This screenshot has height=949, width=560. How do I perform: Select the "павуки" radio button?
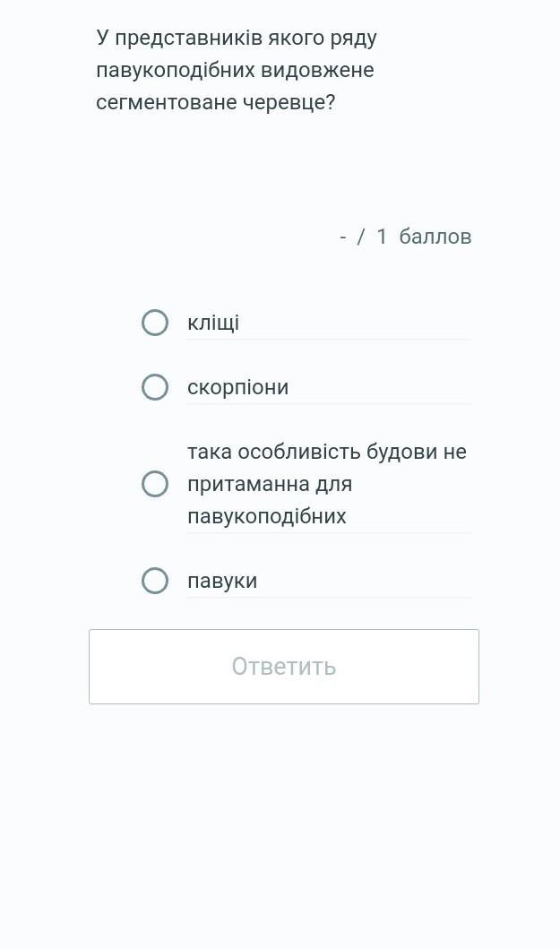pos(155,581)
